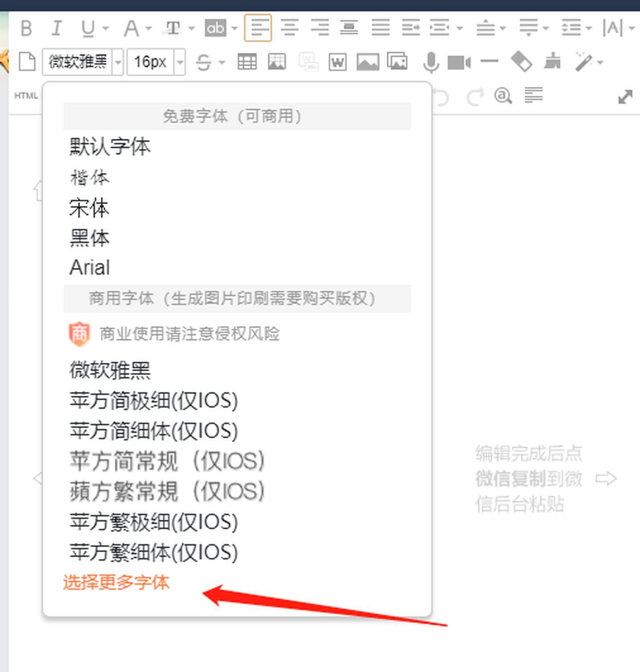Insert a table
This screenshot has height=672, width=640.
247,62
